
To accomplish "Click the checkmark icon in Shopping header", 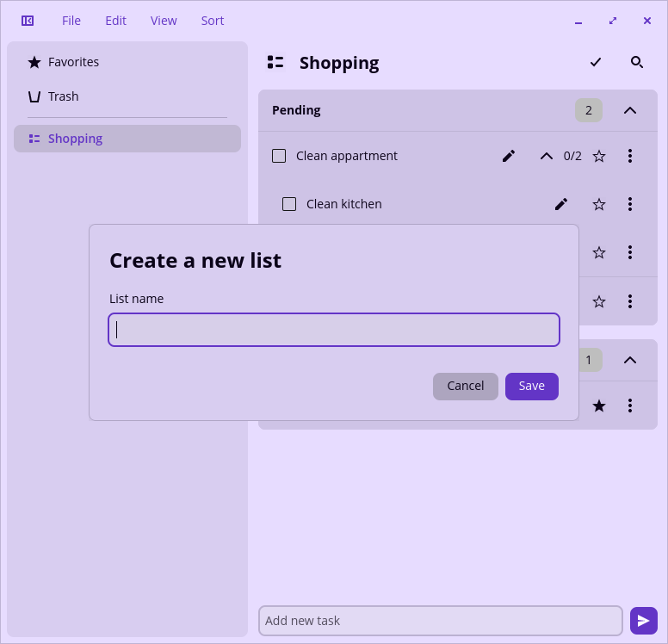I will click(x=596, y=62).
